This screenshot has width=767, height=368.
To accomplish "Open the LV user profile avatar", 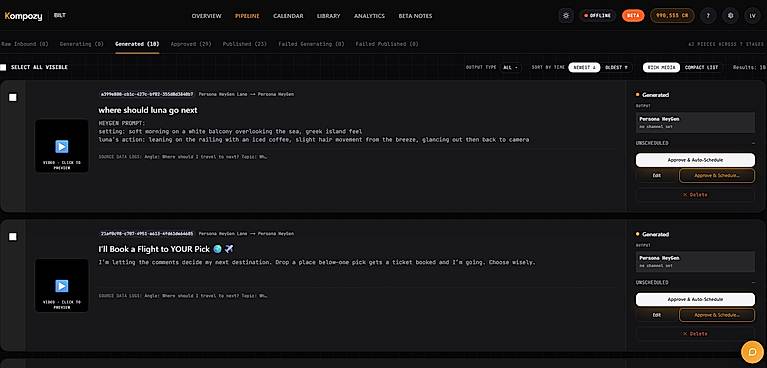I will pos(752,16).
